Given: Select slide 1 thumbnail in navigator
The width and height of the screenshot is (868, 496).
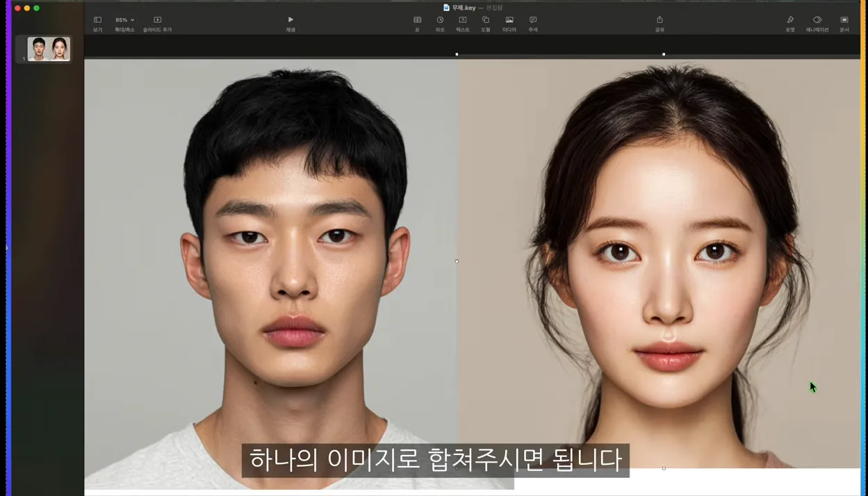Looking at the screenshot, I should pos(49,49).
